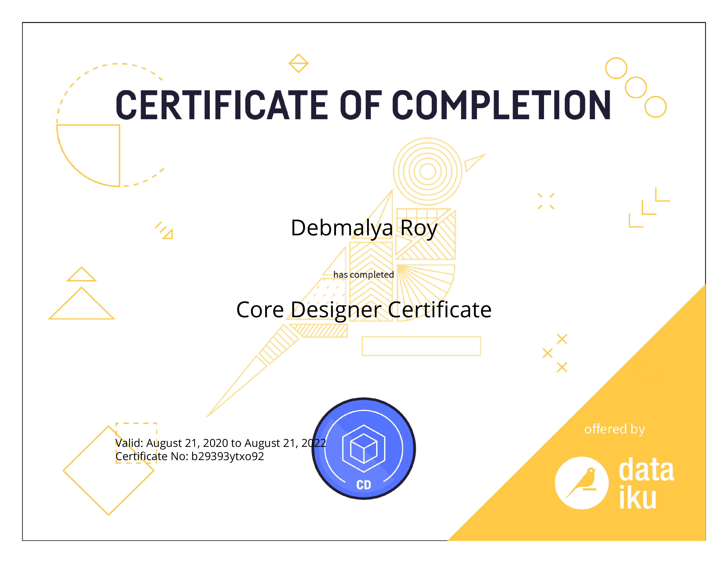Click the 'offered by' text
Viewport: 728px width, 563px height.
point(615,429)
